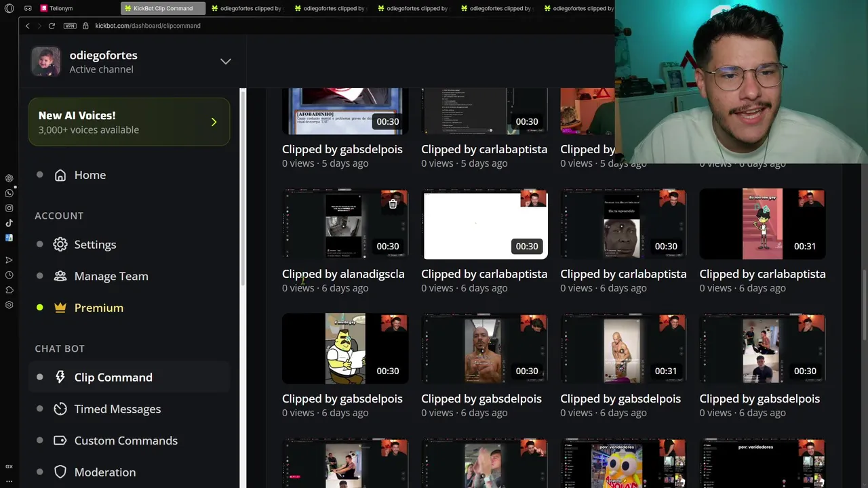Click the Premium crown icon
868x488 pixels.
tap(60, 308)
